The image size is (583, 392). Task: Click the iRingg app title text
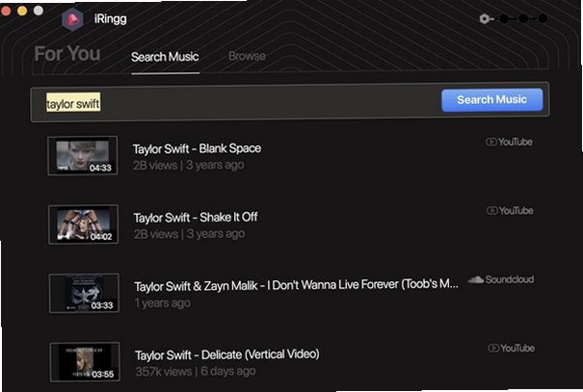111,18
